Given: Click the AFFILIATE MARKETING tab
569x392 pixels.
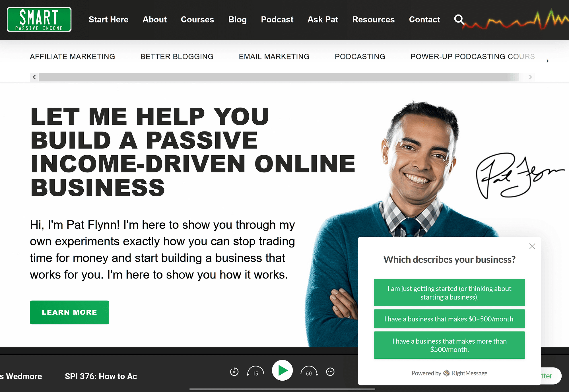Looking at the screenshot, I should pyautogui.click(x=72, y=56).
